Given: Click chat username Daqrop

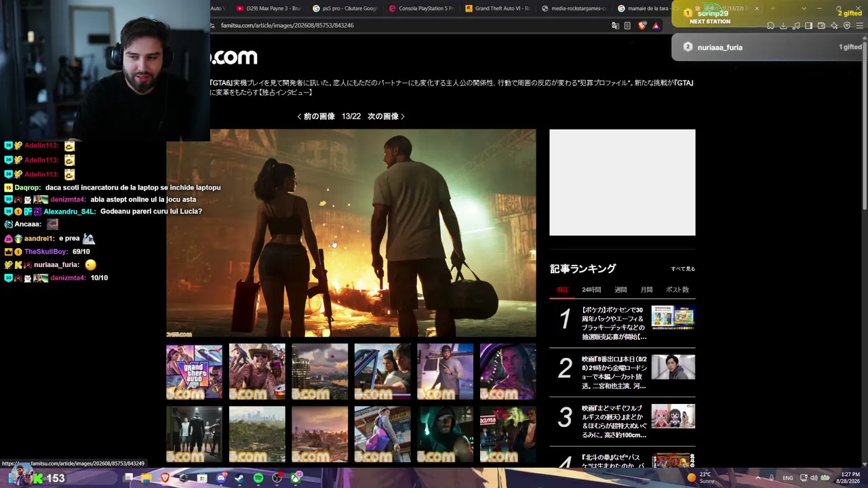Looking at the screenshot, I should [x=27, y=188].
